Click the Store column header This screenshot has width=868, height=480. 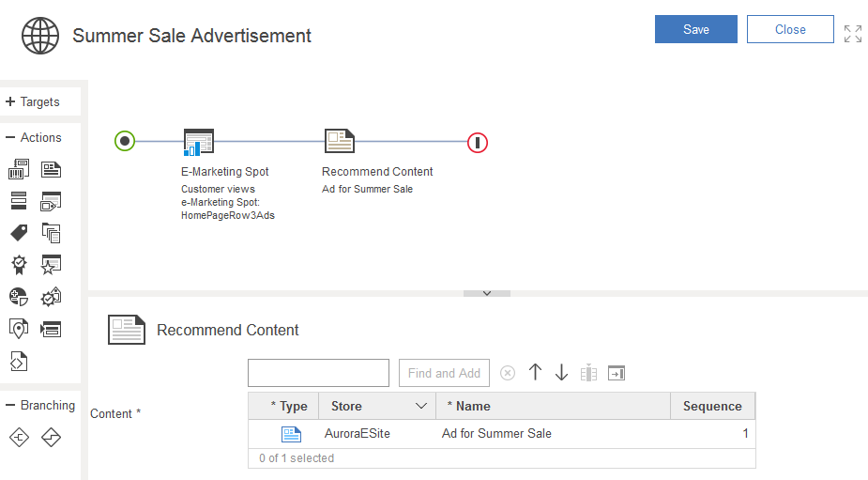(377, 407)
